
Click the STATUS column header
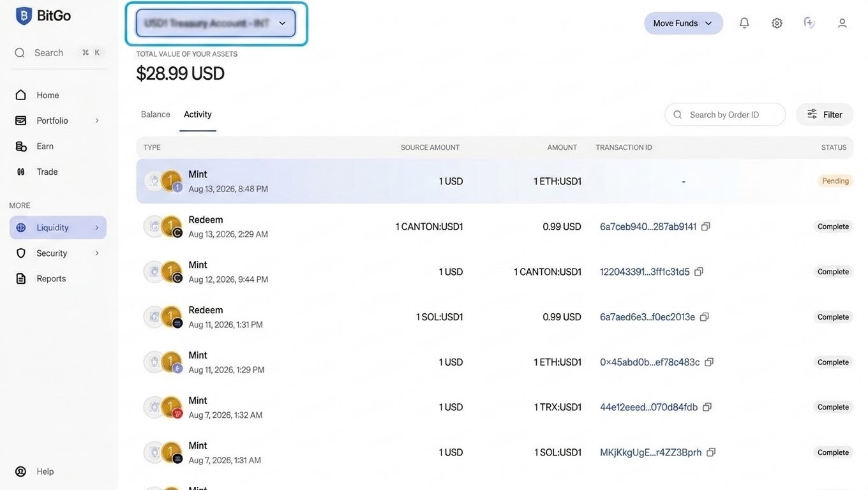(x=834, y=147)
